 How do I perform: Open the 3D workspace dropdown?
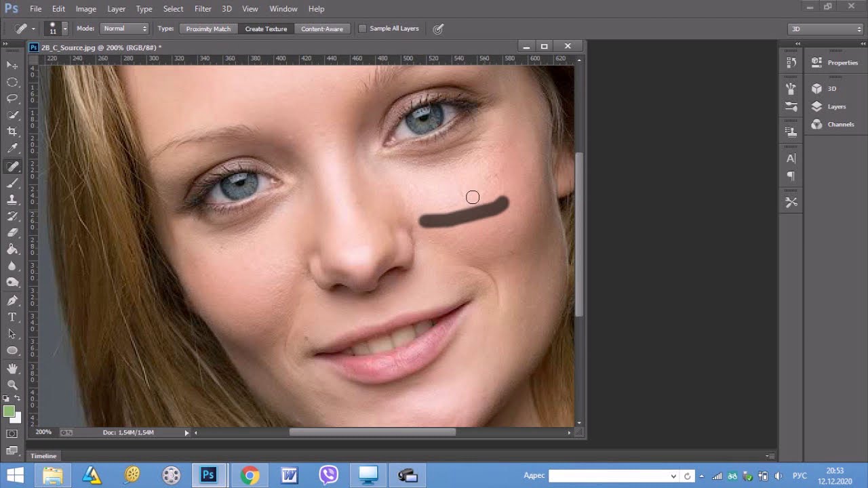pyautogui.click(x=825, y=28)
